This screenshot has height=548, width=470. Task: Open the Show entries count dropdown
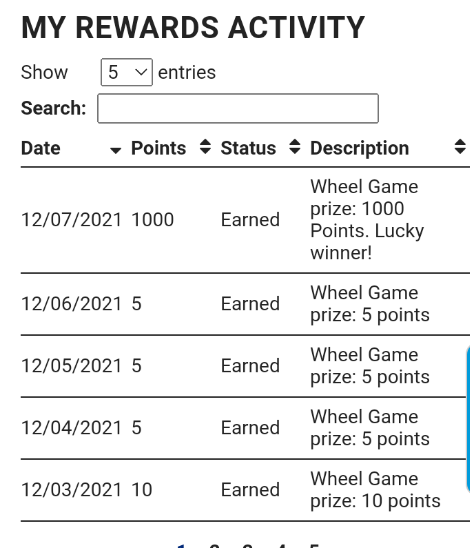click(126, 72)
